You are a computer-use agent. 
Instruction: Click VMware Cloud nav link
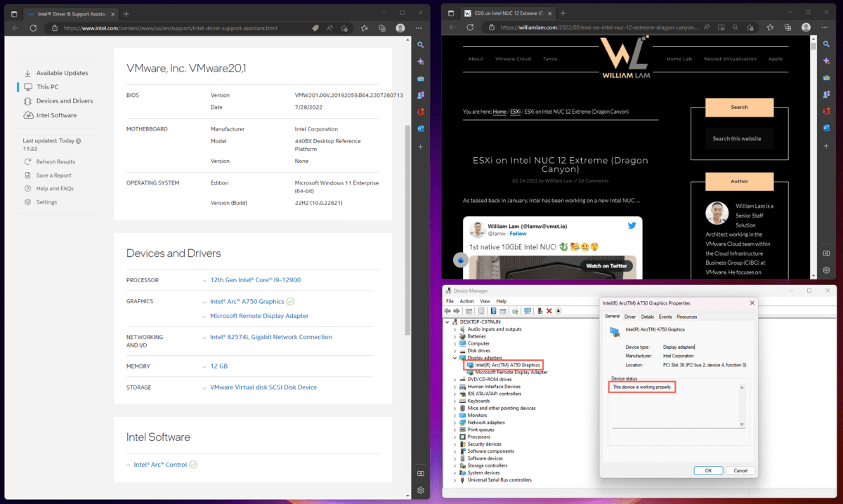pos(514,59)
